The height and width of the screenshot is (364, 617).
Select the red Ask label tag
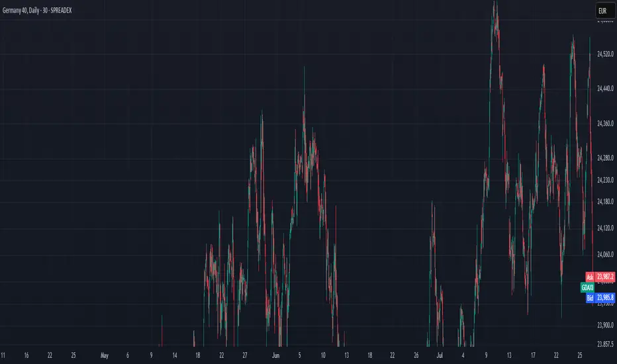(x=589, y=277)
